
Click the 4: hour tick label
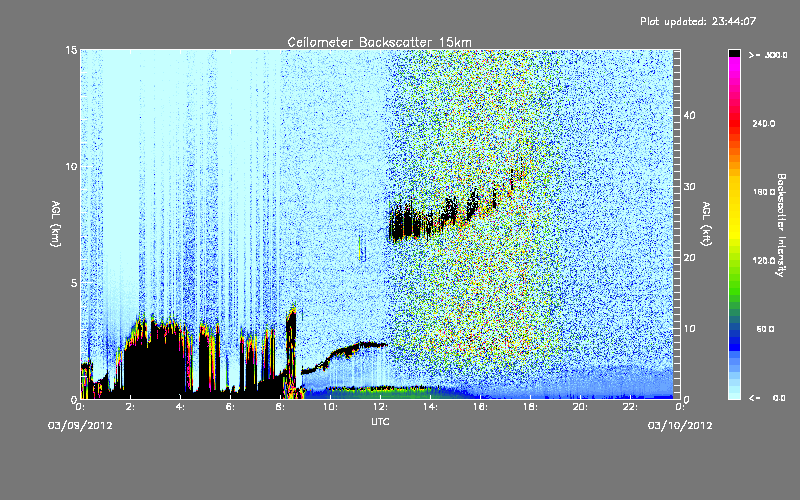[x=180, y=407]
